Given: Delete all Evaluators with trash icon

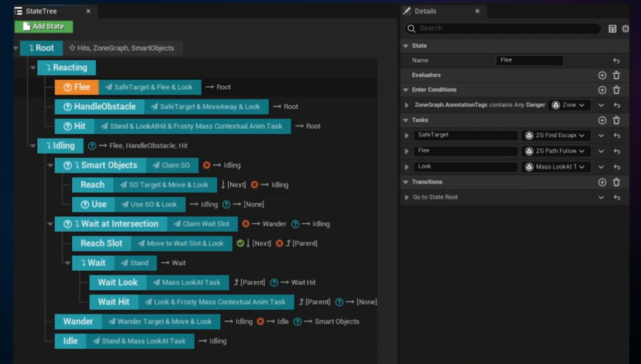Looking at the screenshot, I should 616,75.
